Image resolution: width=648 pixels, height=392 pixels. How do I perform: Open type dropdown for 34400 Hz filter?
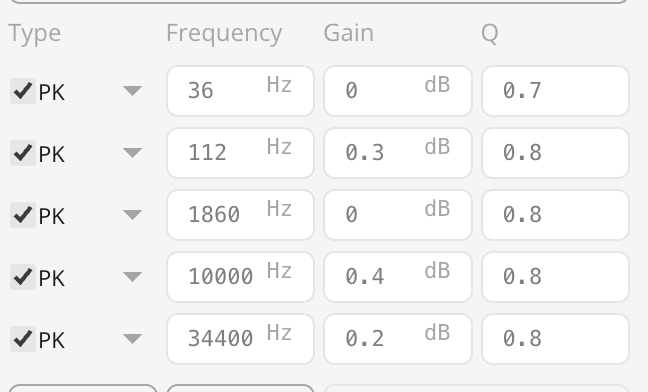[x=133, y=339]
